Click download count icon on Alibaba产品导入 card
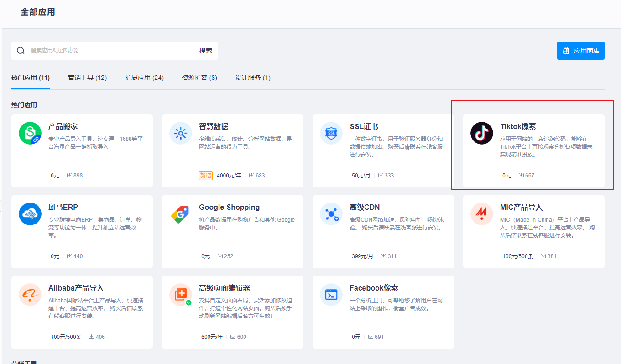This screenshot has width=621, height=364. (92, 337)
